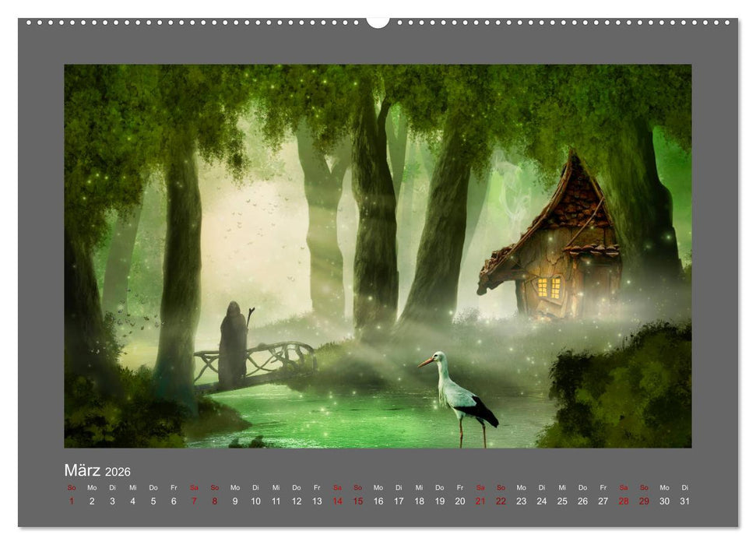This screenshot has width=756, height=545.
Task: Click on date 18 in March
Action: (x=419, y=501)
